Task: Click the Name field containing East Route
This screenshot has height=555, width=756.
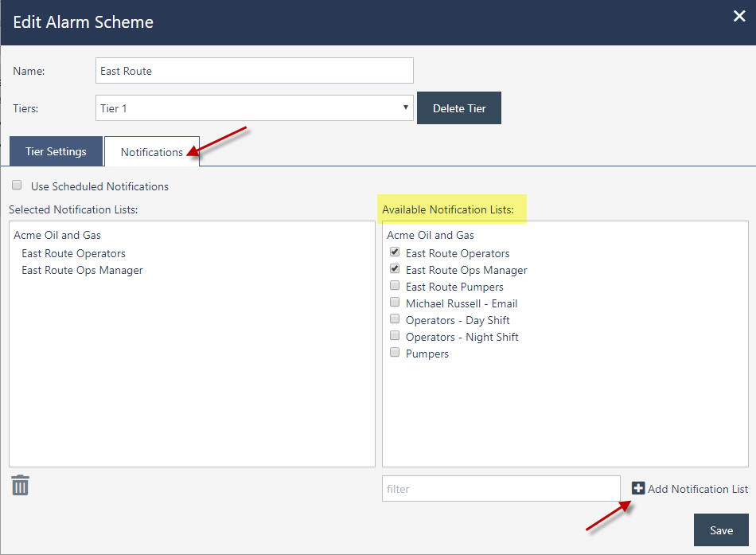Action: click(255, 70)
